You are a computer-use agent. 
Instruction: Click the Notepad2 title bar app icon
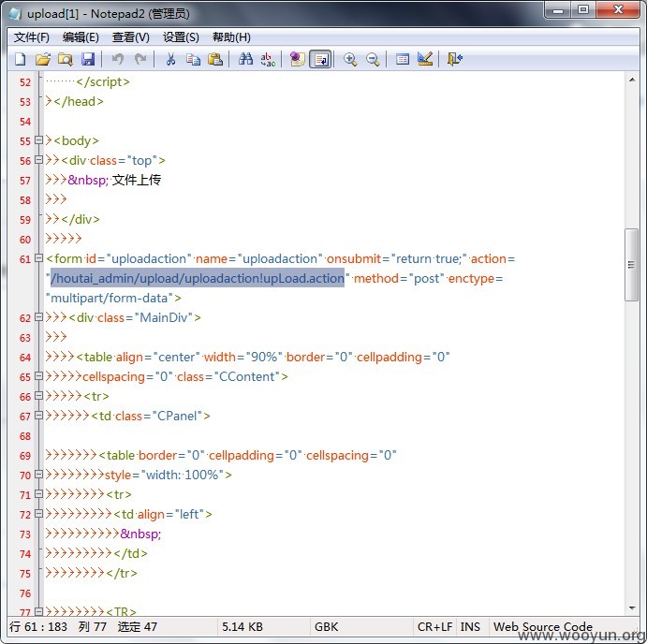point(15,14)
